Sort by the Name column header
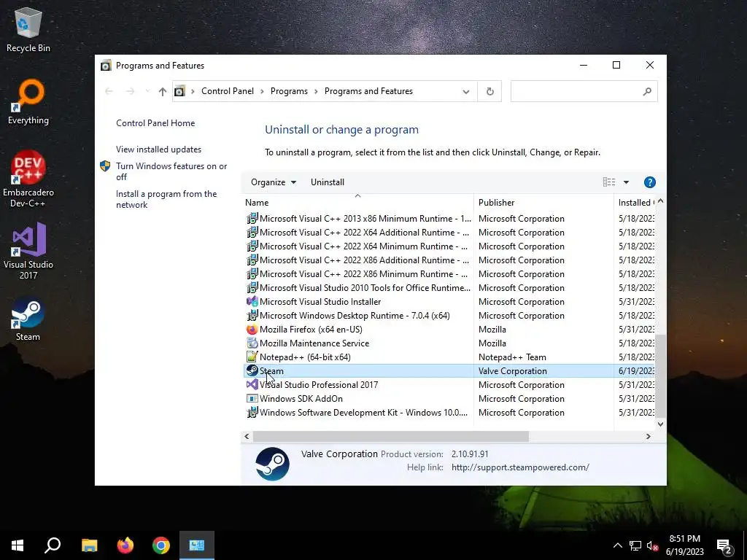 point(357,203)
